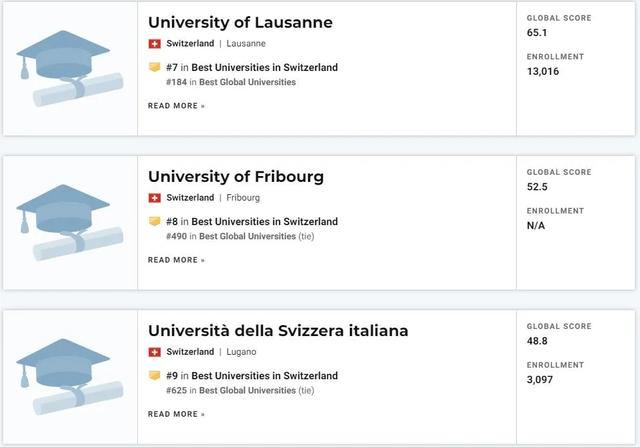Click the Swiss flag beside Lugano
Viewport: 640px width, 447px height.
coord(154,352)
